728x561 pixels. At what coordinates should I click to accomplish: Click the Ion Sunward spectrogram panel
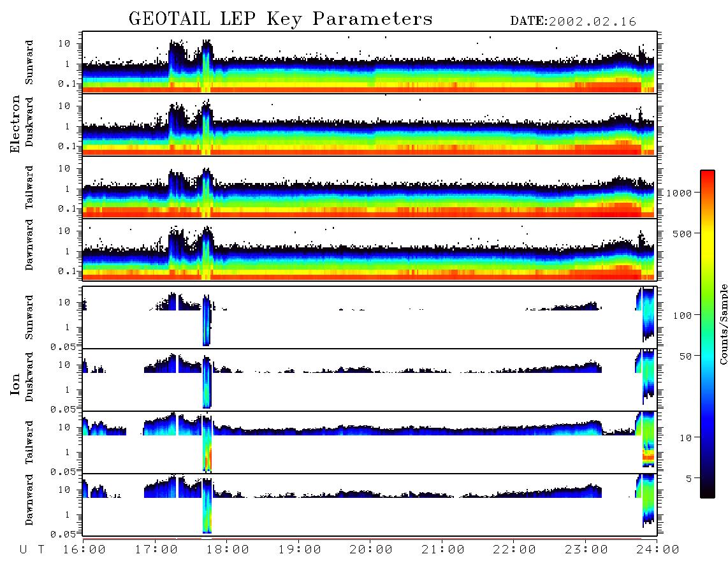[x=370, y=317]
